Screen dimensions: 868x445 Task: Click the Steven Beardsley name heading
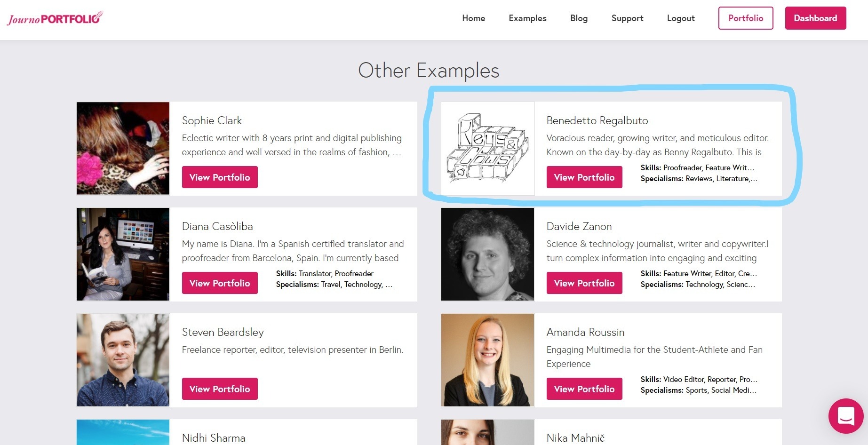(x=223, y=332)
